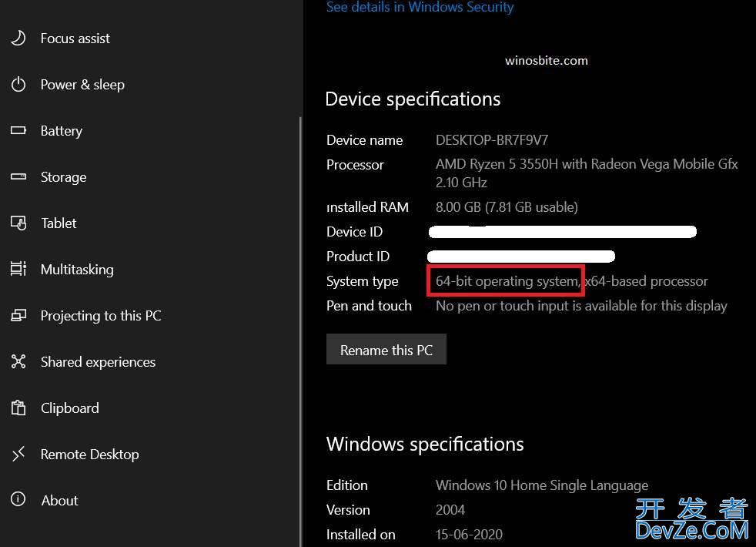756x547 pixels.
Task: Click the Windows 10 Home Single Language edition
Action: (542, 485)
